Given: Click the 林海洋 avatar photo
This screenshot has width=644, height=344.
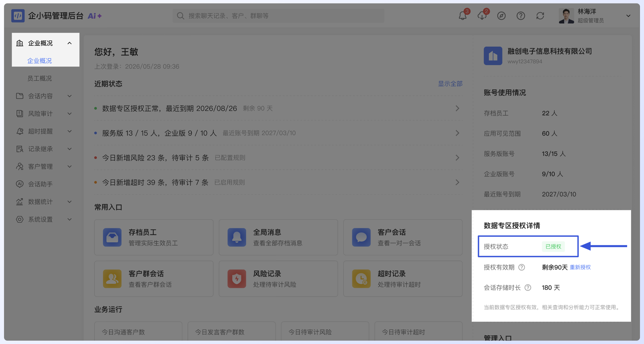Looking at the screenshot, I should pyautogui.click(x=566, y=16).
